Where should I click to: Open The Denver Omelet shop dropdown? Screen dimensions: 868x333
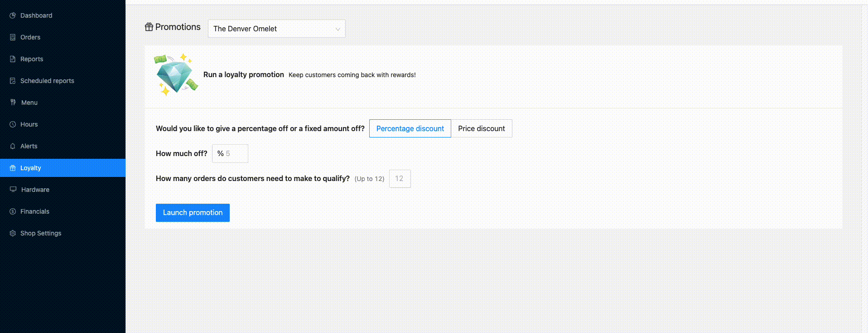point(276,29)
